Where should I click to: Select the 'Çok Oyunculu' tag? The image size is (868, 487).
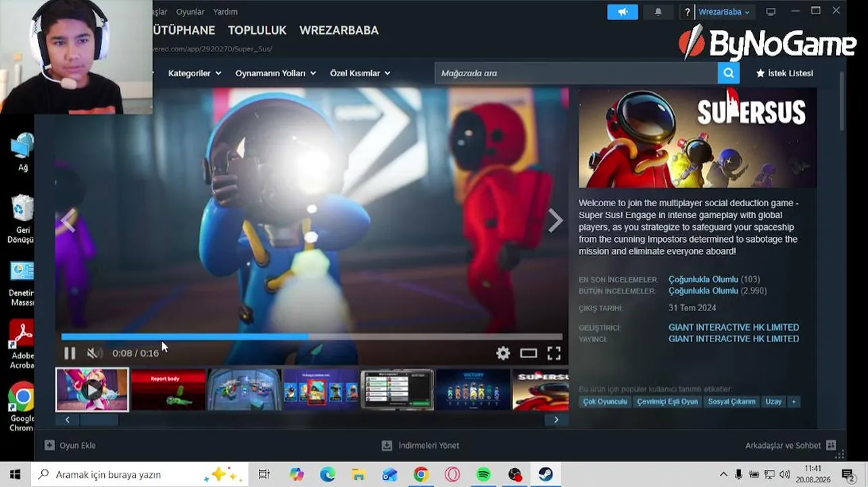pyautogui.click(x=605, y=402)
